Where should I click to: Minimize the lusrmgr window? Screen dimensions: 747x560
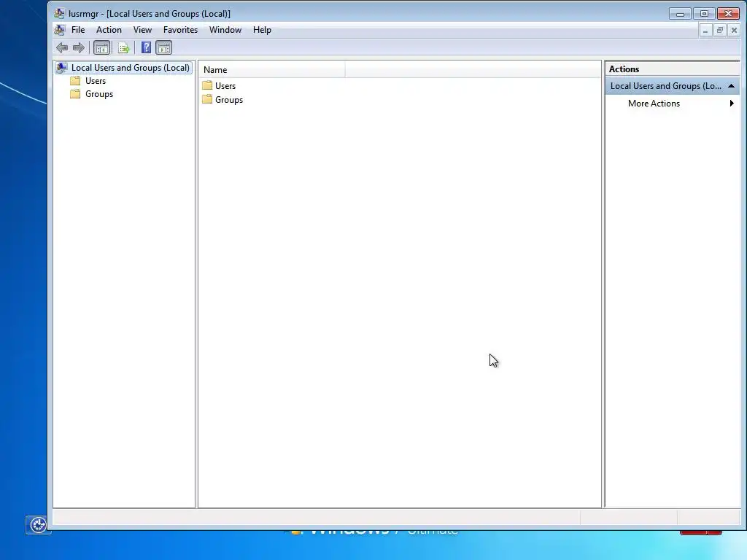680,14
